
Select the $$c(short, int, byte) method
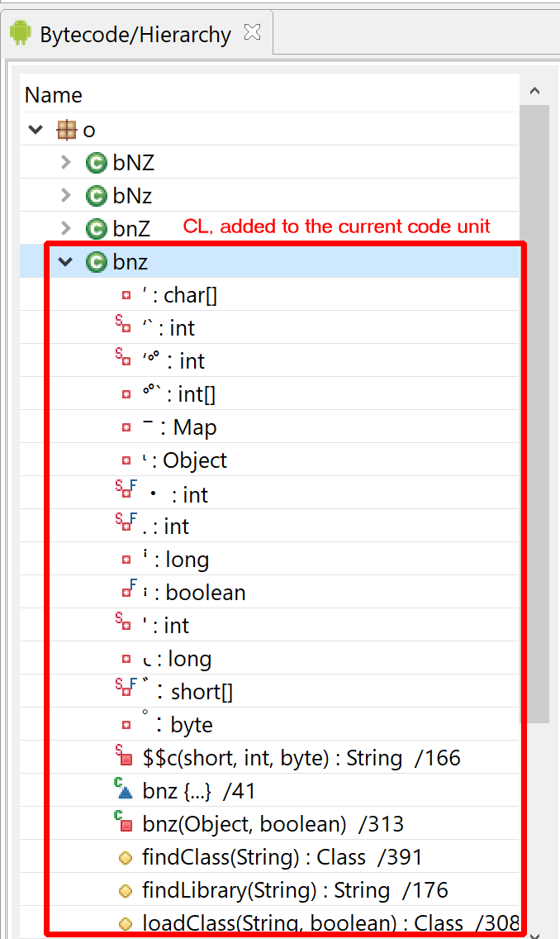tap(301, 758)
